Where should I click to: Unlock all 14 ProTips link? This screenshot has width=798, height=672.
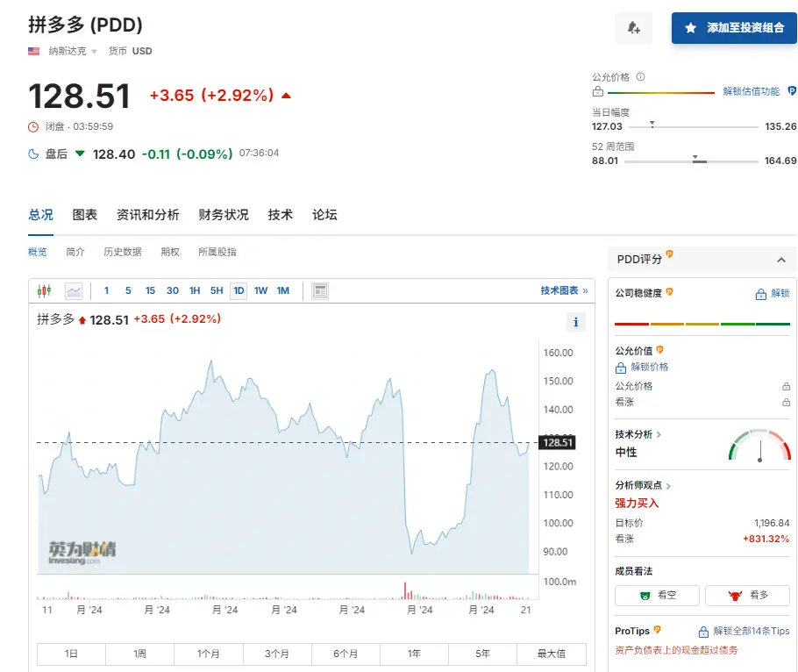pos(744,632)
